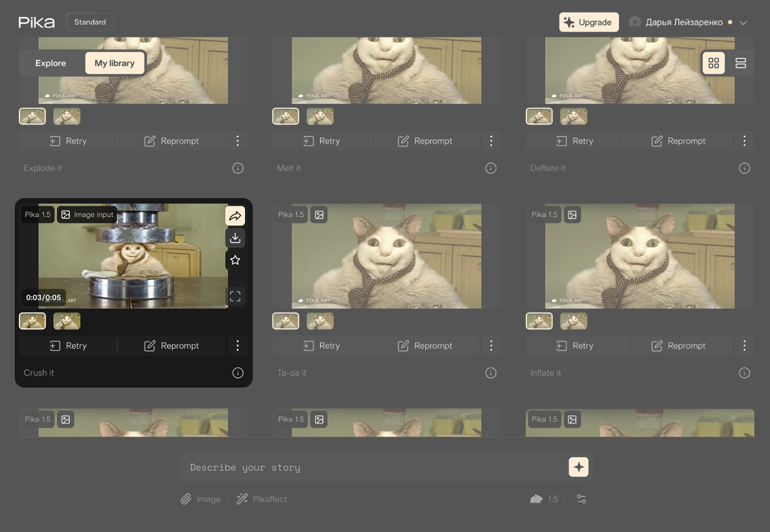The height and width of the screenshot is (532, 770).
Task: Click the Crush it prompt text
Action: point(39,373)
